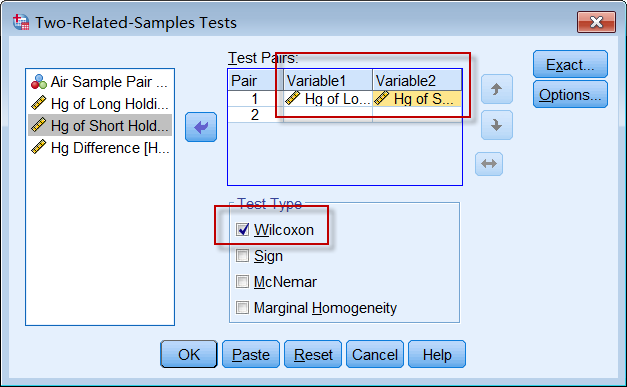Screen dimensions: 627x387
Task: Select Hg of Short Holding variable
Action: [x=100, y=126]
